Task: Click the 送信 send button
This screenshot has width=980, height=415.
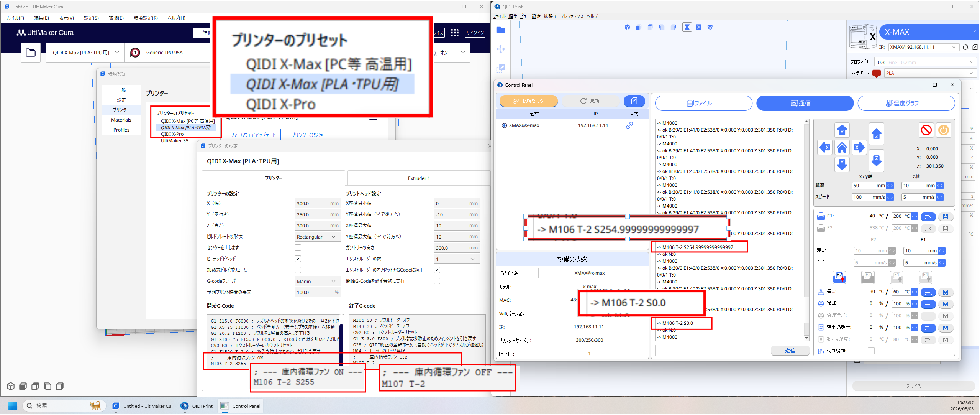Action: coord(790,351)
